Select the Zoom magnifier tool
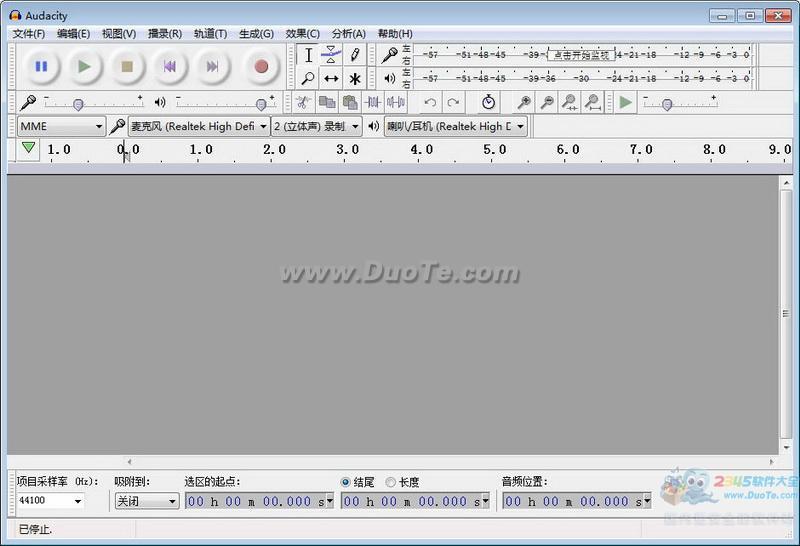The image size is (800, 546). [x=308, y=79]
